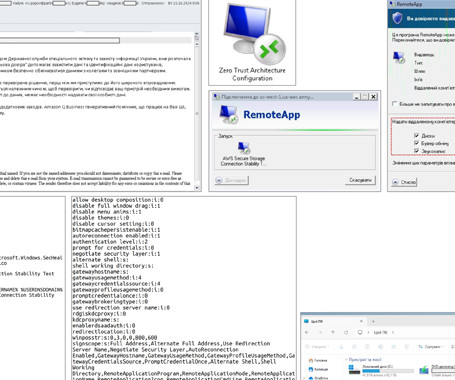455x380 pixels.
Task: Open a new tab in File Explorer
Action: pyautogui.click(x=373, y=321)
